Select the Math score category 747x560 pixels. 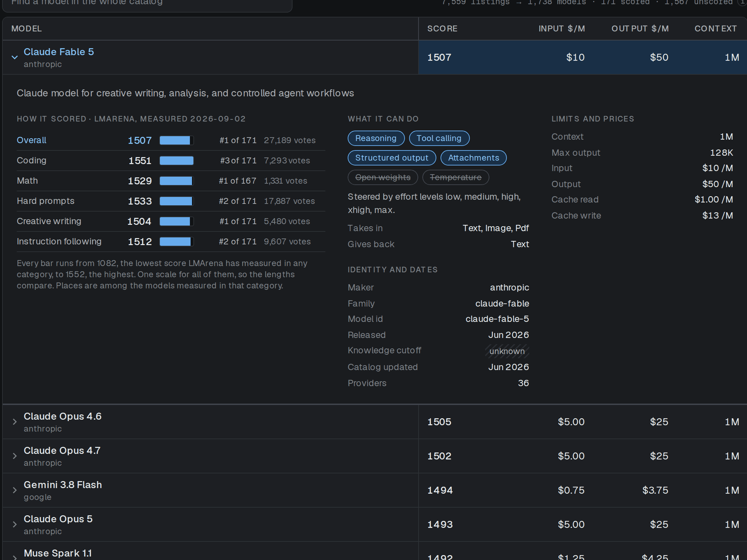coord(171,181)
